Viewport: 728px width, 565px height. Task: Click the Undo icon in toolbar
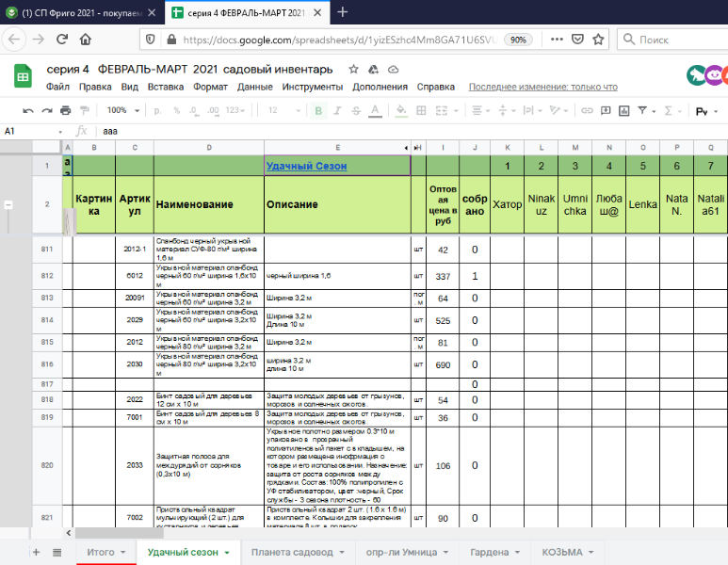coord(27,110)
